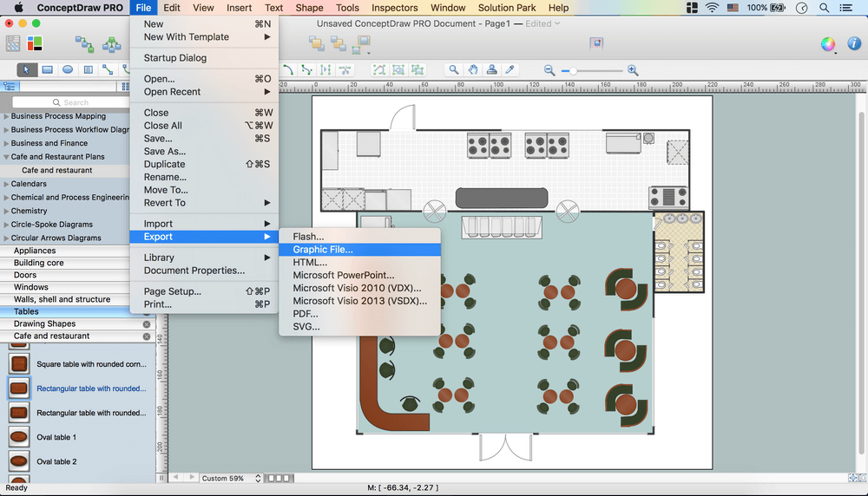Close the Cafe and restaurant library
Screen dimensions: 868x496
tap(147, 336)
